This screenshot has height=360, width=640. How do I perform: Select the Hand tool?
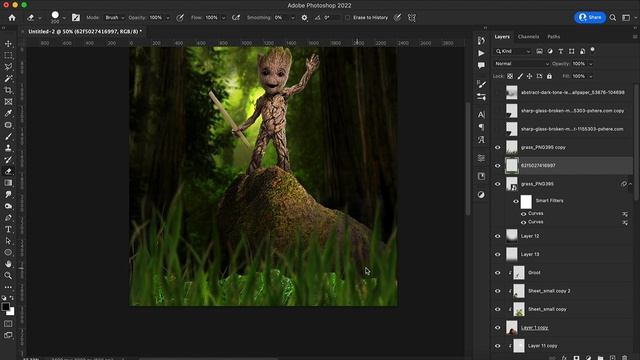tap(8, 264)
